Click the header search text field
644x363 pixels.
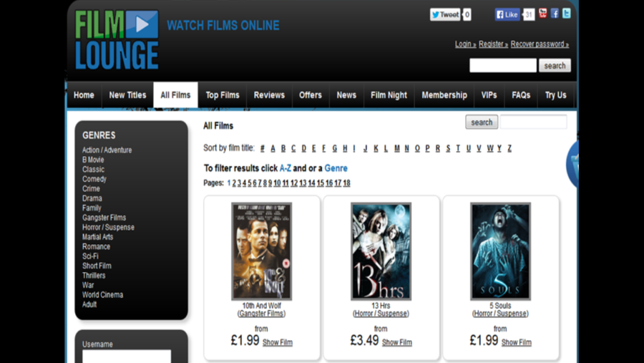(x=503, y=65)
